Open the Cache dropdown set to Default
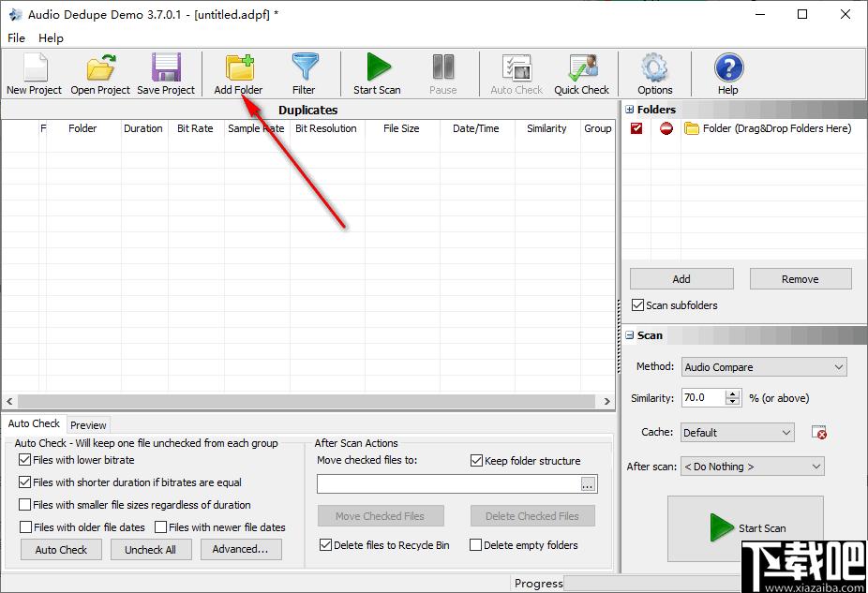This screenshot has height=593, width=868. click(x=738, y=433)
